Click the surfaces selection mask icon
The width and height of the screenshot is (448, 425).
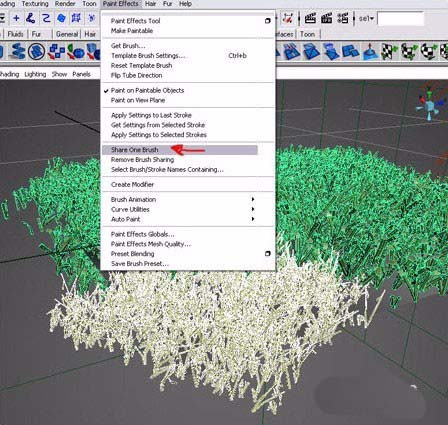pos(61,18)
